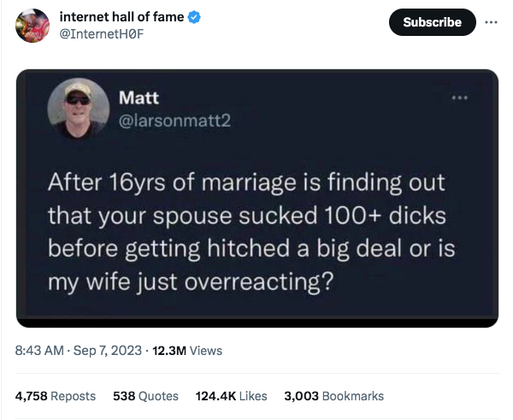Image resolution: width=513 pixels, height=420 pixels.
Task: Click the word "Views" beside 12.3M
Action: (207, 350)
